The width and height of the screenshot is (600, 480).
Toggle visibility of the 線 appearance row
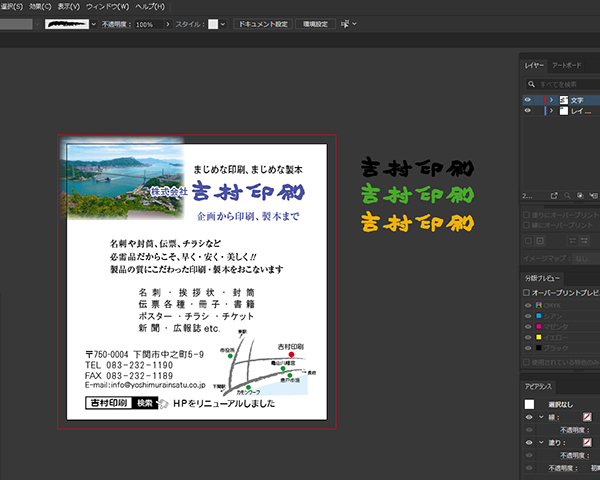pyautogui.click(x=529, y=417)
